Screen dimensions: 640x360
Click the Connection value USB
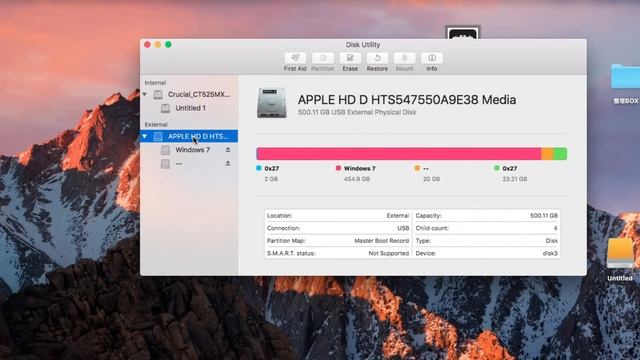403,228
